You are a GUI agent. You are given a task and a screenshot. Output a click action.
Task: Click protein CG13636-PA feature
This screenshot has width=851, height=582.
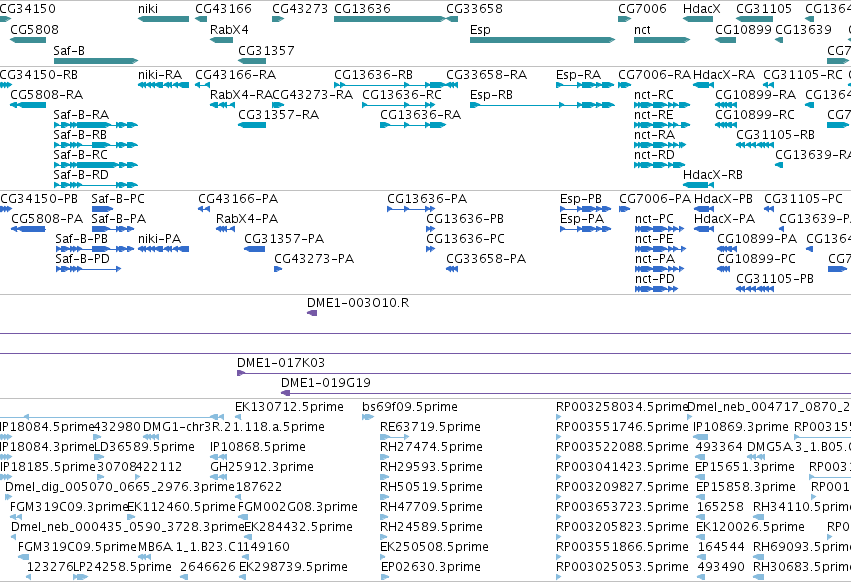coord(411,209)
